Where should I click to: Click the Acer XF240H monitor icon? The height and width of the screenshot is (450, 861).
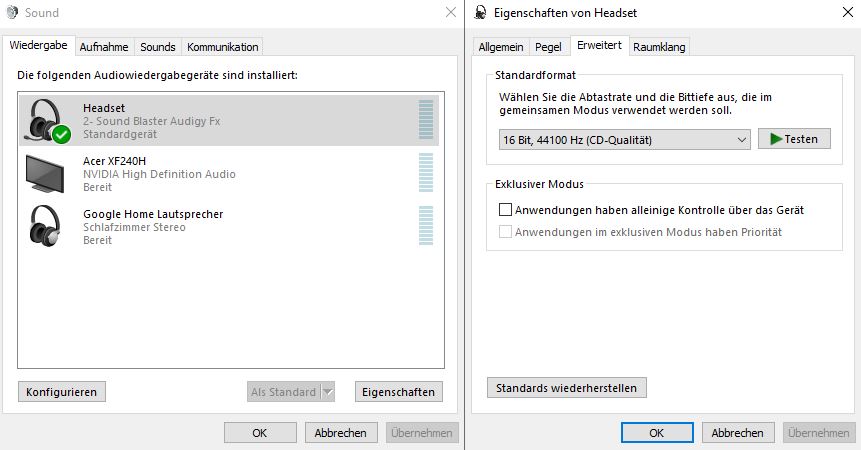tap(45, 172)
